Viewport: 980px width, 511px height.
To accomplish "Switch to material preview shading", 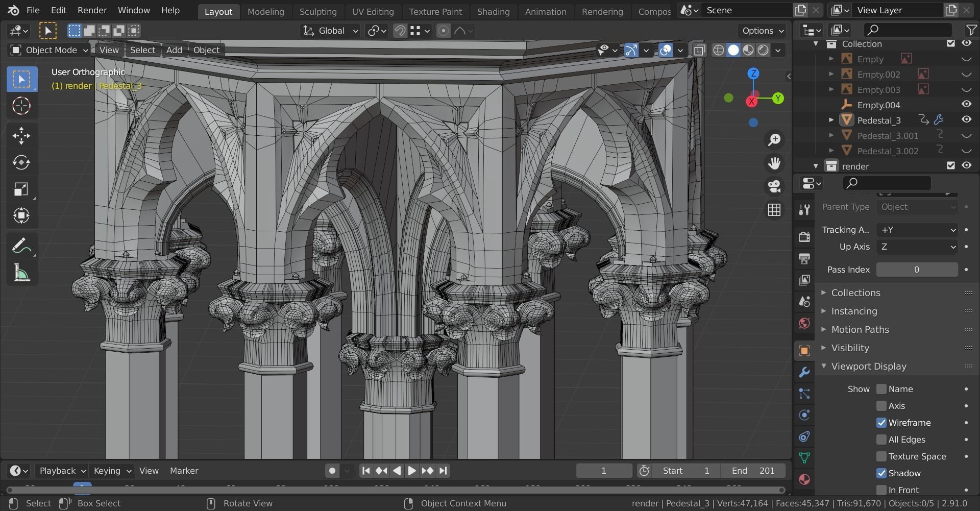I will pos(748,50).
